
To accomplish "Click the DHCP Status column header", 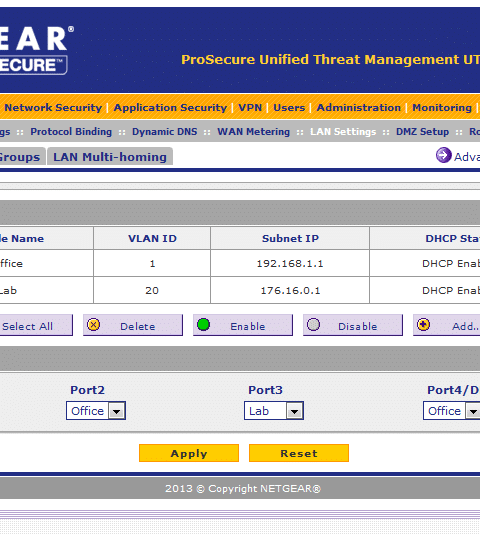I will coord(425,238).
